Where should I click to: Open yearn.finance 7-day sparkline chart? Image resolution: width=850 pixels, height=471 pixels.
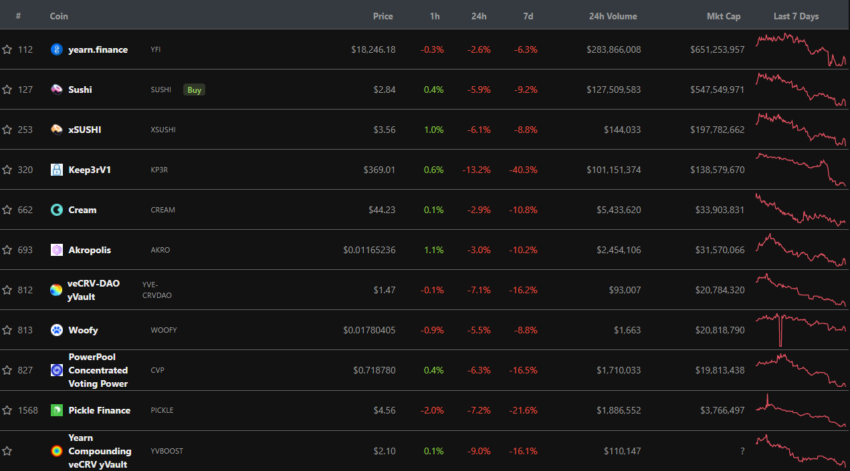801,49
